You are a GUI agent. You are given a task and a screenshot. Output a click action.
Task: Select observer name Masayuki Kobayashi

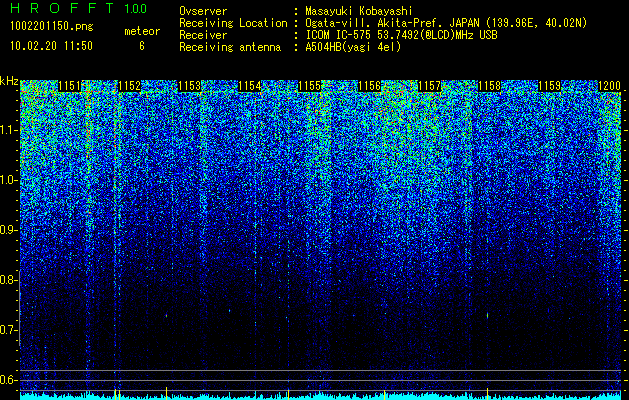point(359,11)
